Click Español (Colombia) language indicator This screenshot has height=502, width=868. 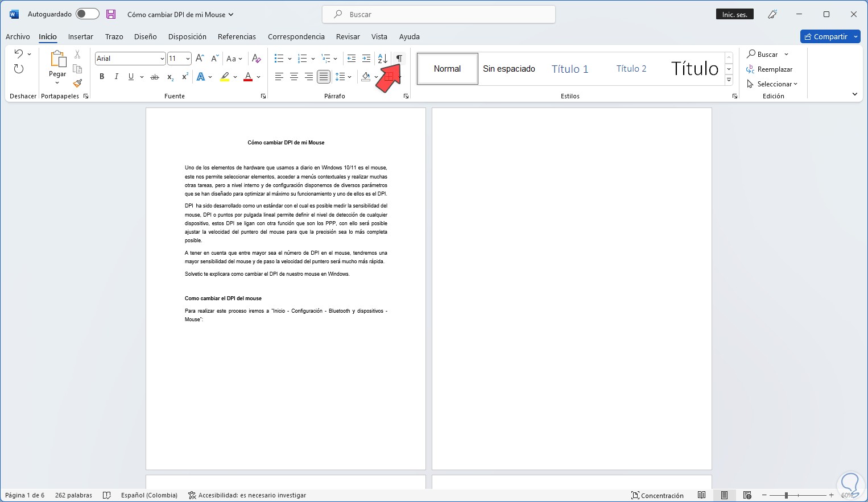(x=149, y=495)
